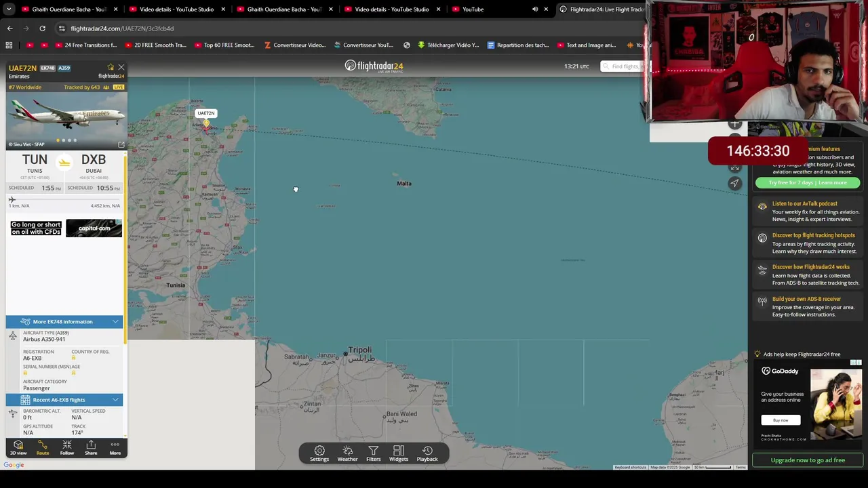868x488 pixels.
Task: Click the arrival airport code DXB
Action: point(94,160)
